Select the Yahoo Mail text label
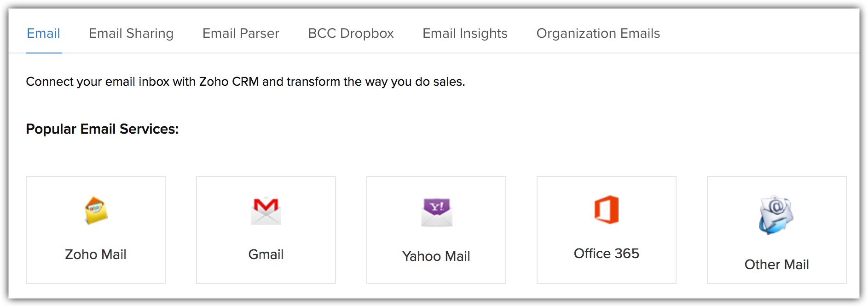Screen dimensions: 868x307 (x=436, y=256)
